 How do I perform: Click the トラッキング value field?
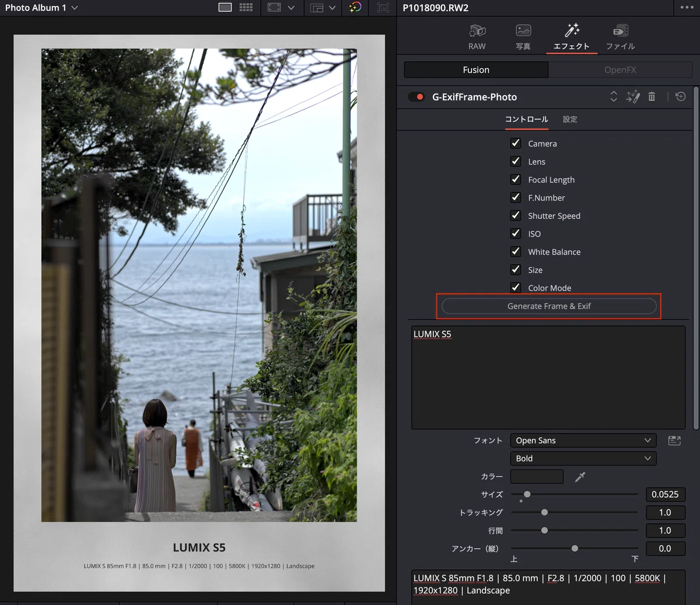point(665,512)
